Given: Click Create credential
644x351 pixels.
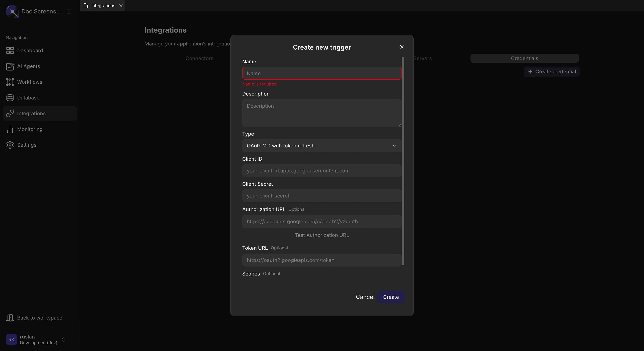Looking at the screenshot, I should 552,72.
